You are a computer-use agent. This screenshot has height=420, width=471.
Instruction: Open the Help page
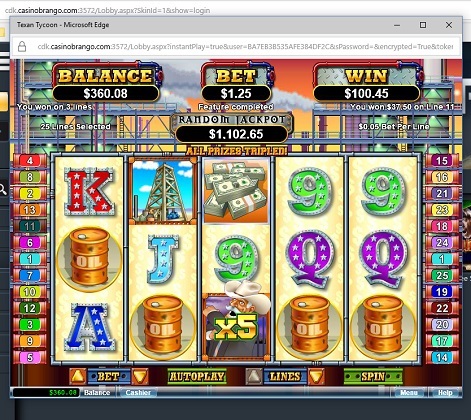click(x=445, y=393)
